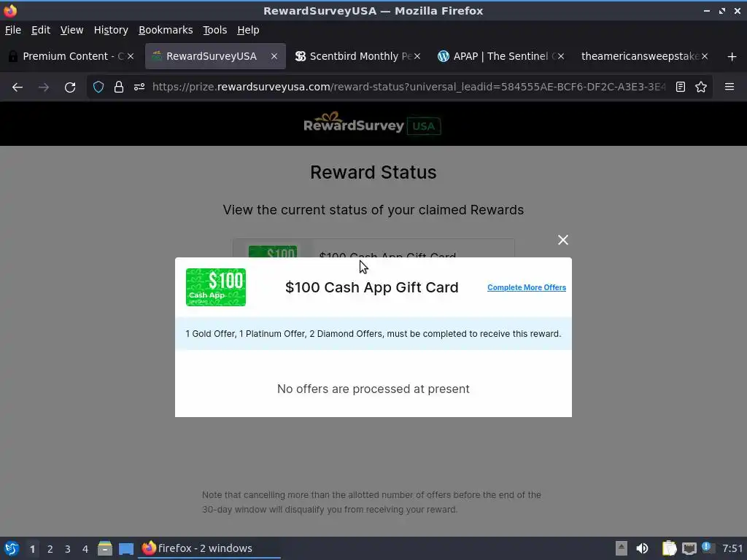The width and height of the screenshot is (747, 560).
Task: Click the forward navigation arrow
Action: pyautogui.click(x=44, y=87)
